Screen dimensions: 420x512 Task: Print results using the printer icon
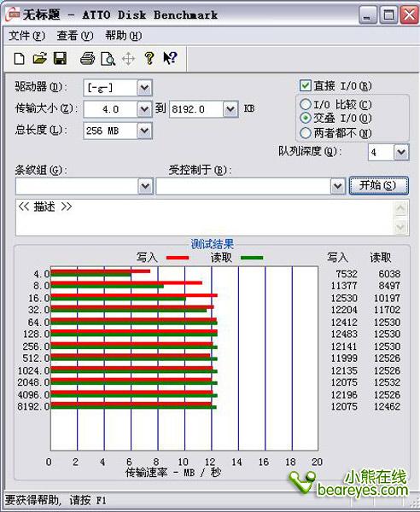88,59
